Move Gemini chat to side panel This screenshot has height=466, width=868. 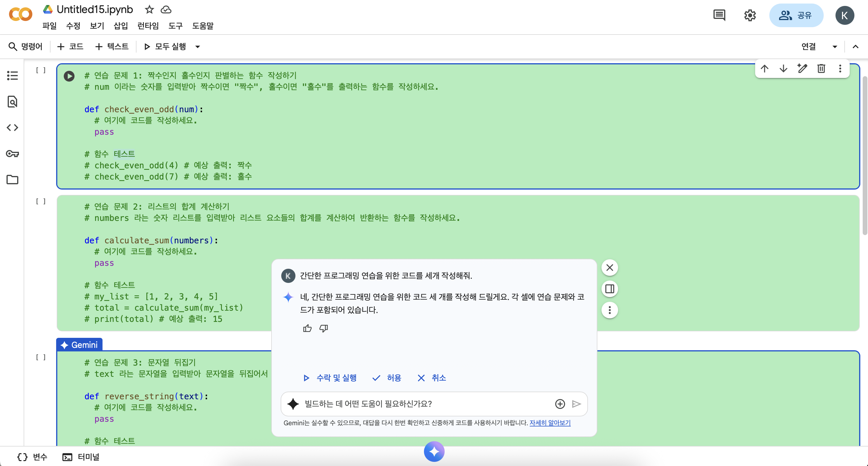tap(609, 289)
